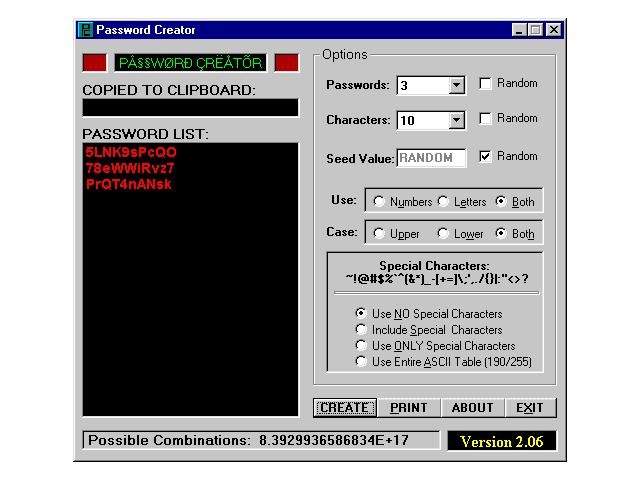This screenshot has width=640, height=480.
Task: Open the ABOUT dialog
Action: [472, 408]
